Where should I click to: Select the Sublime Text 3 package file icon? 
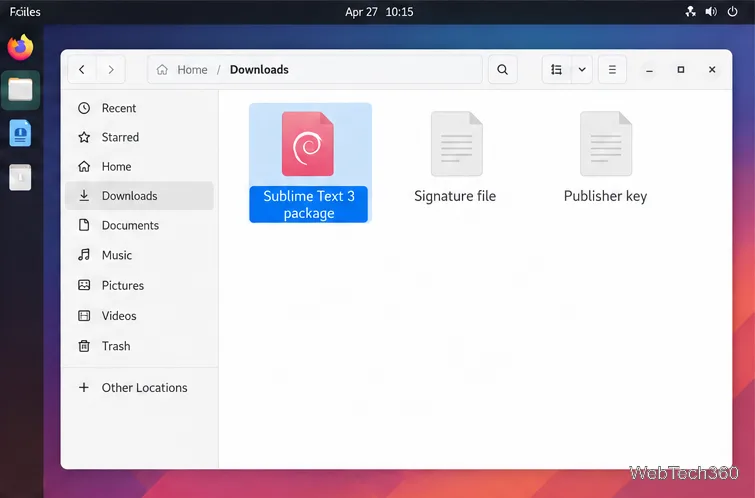308,144
